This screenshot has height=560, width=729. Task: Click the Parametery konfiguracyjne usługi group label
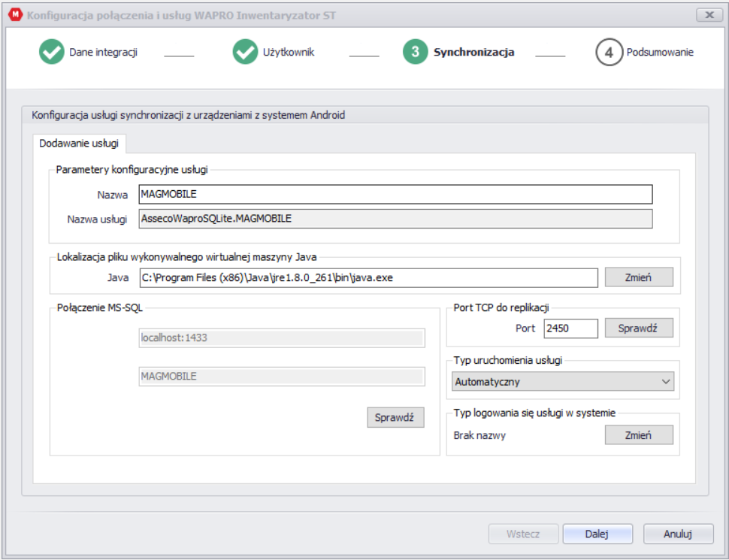point(132,170)
